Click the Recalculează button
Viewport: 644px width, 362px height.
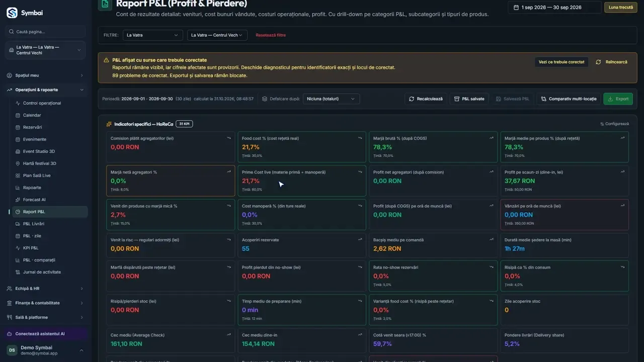coord(426,99)
